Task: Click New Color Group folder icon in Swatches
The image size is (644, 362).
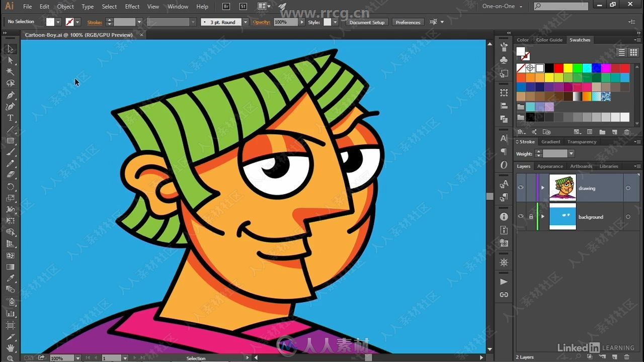Action: tap(602, 132)
